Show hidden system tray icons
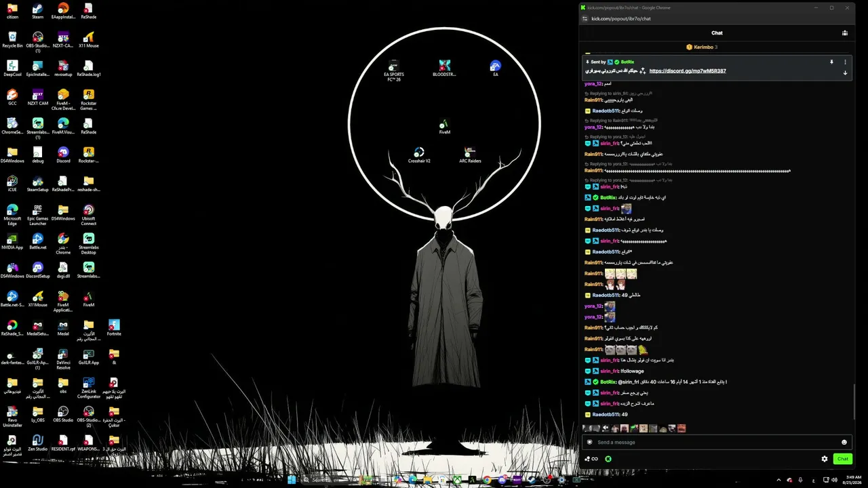The width and height of the screenshot is (868, 488). point(778,480)
